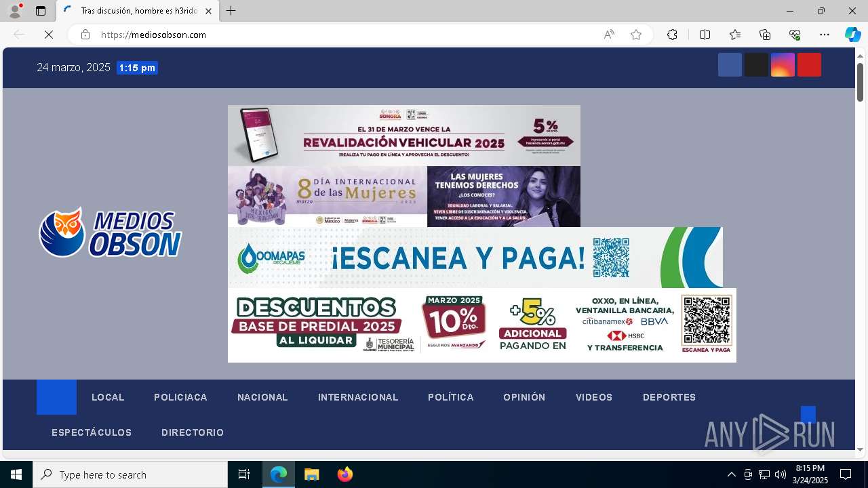Click the 1:15 pm time badge
Viewport: 868px width, 488px height.
[x=137, y=68]
